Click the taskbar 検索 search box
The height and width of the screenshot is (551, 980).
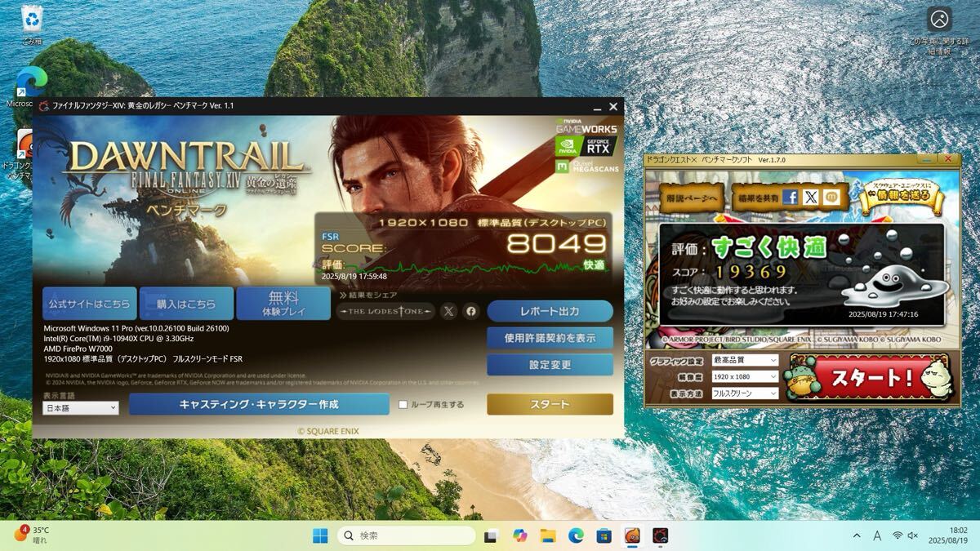coord(407,535)
